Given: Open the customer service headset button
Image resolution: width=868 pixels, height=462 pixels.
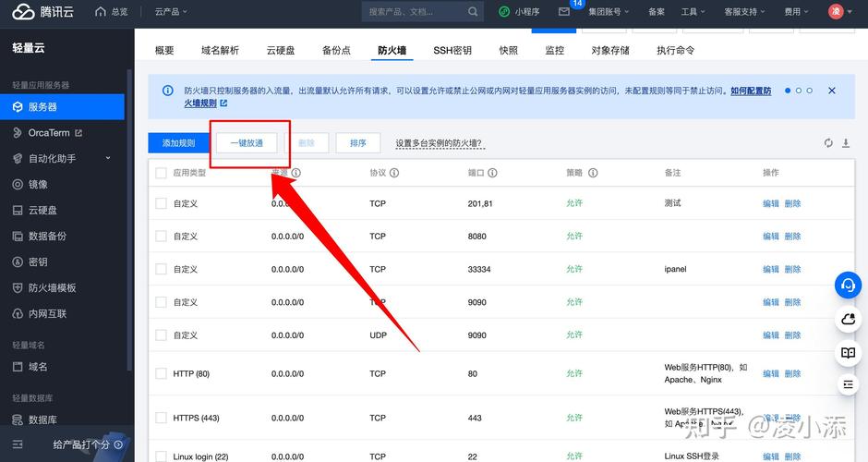Looking at the screenshot, I should tap(848, 286).
